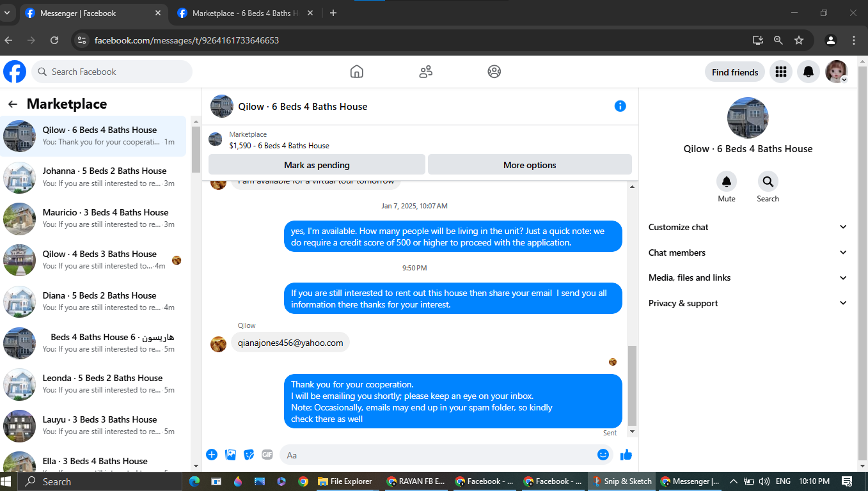Open the Friends icon in top navigation
Viewport: 868px width, 491px height.
click(x=426, y=72)
